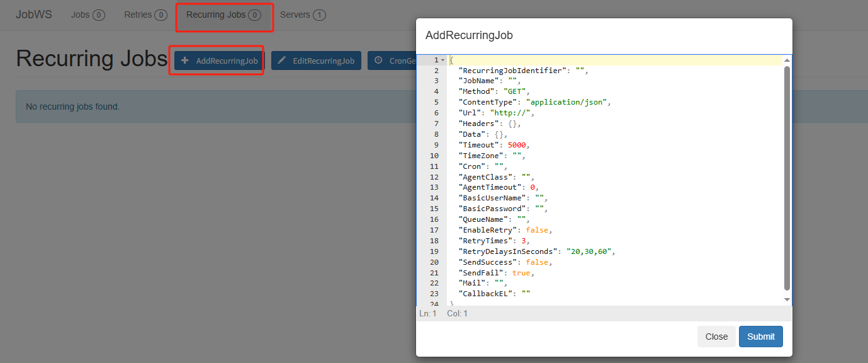The height and width of the screenshot is (363, 868).
Task: Click the Close button in dialog
Action: 716,337
